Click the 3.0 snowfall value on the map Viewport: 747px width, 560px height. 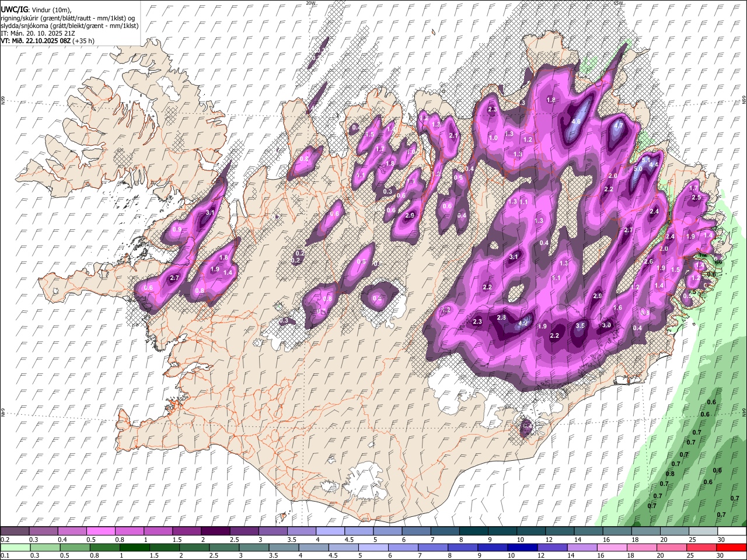606,325
